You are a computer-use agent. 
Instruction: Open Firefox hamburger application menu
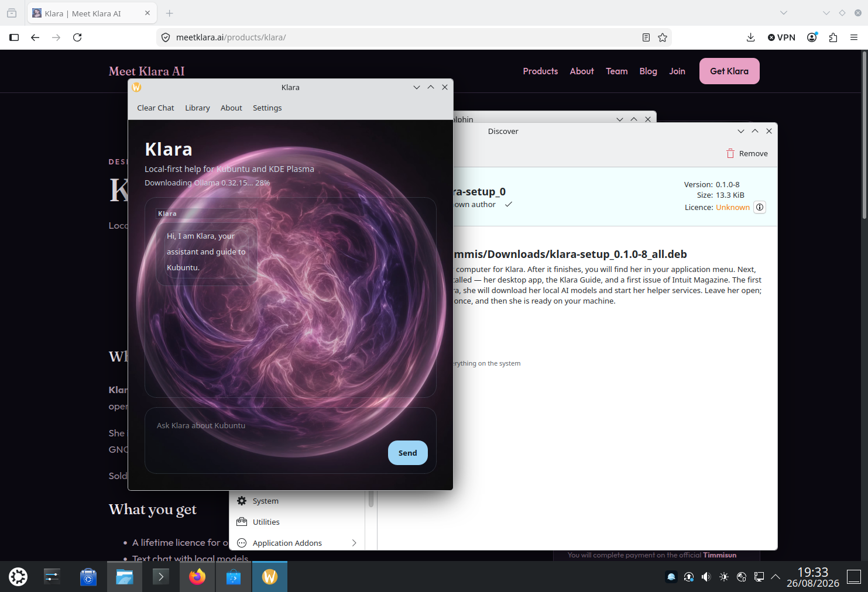click(854, 37)
